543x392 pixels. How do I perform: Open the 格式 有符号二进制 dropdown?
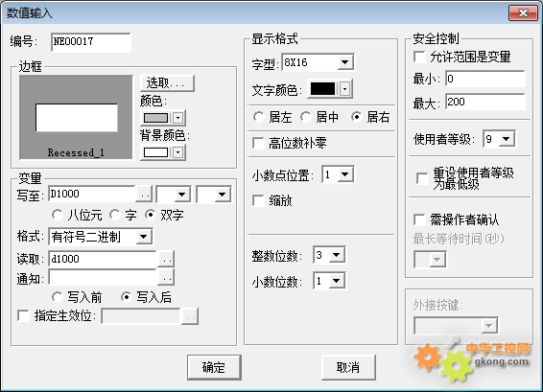143,237
